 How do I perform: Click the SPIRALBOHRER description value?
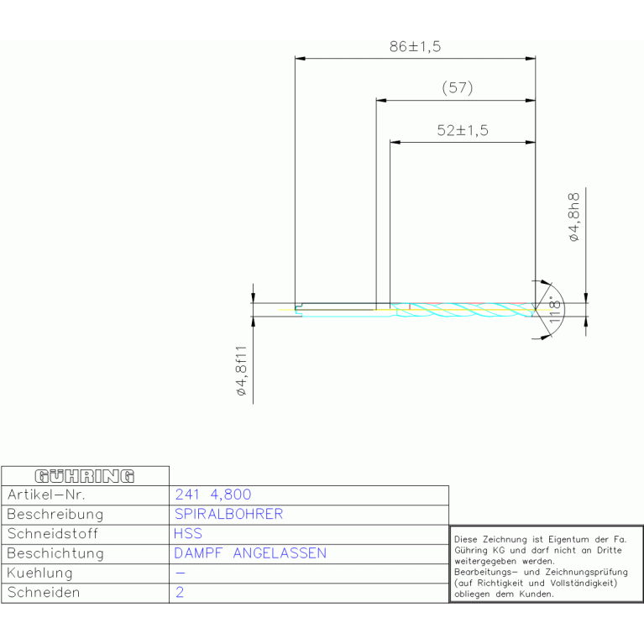pos(228,514)
